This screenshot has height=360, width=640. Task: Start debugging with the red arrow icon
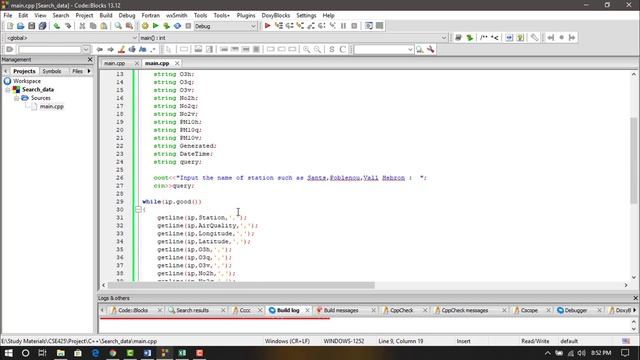coord(267,26)
